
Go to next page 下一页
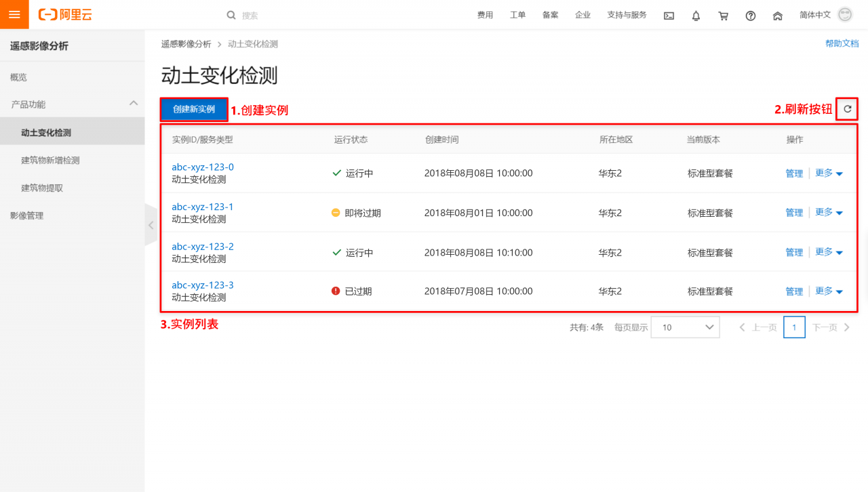coord(831,327)
